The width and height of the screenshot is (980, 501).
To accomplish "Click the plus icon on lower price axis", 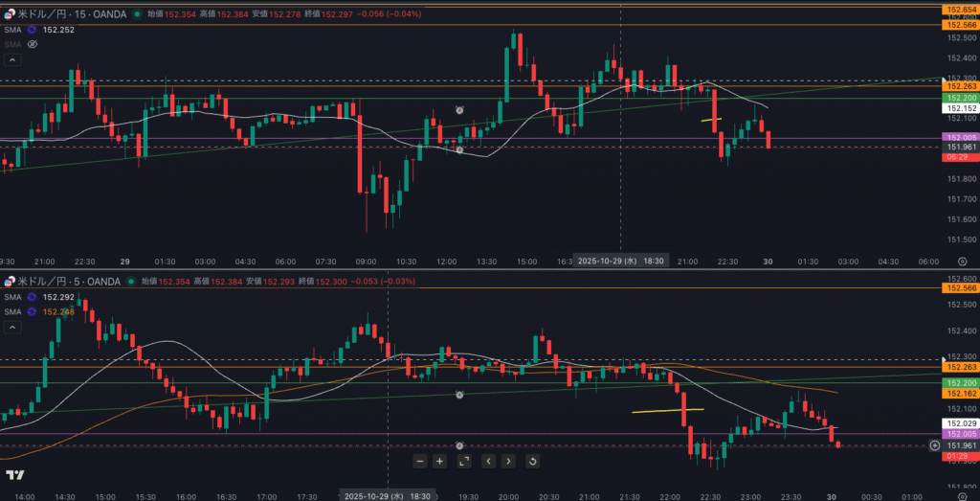I will [934, 445].
